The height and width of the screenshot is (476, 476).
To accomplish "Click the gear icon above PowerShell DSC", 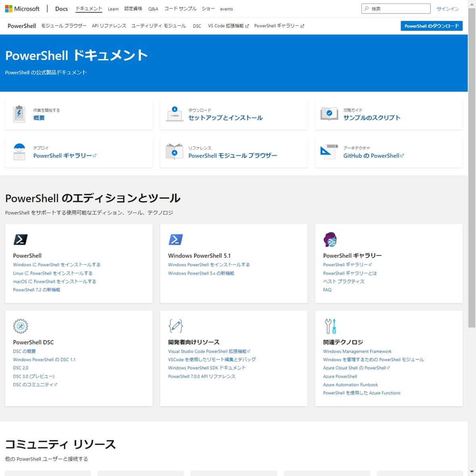I will click(x=20, y=326).
